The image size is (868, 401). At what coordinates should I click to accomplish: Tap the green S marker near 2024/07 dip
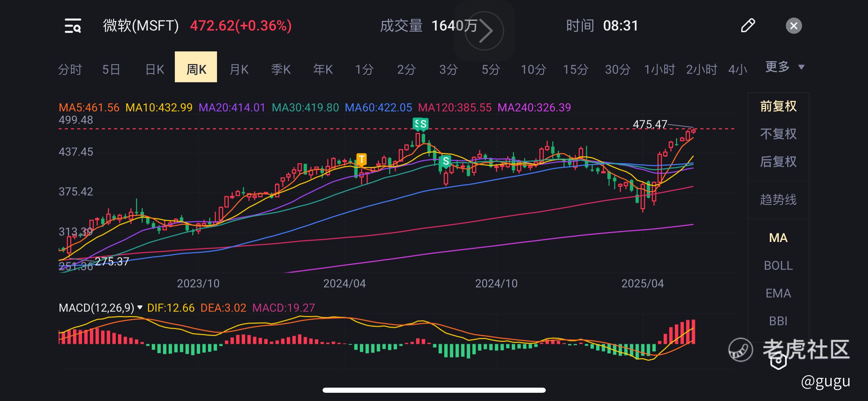point(446,161)
